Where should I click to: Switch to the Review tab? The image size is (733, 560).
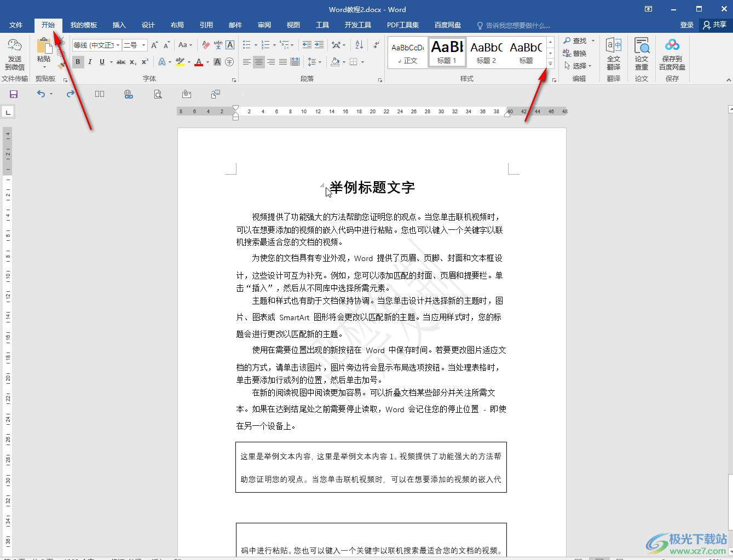click(264, 25)
